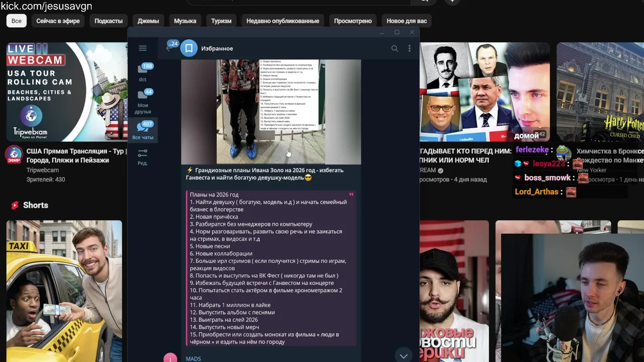Open the Избранное bookmark avatar
The height and width of the screenshot is (362, 644).
(189, 48)
